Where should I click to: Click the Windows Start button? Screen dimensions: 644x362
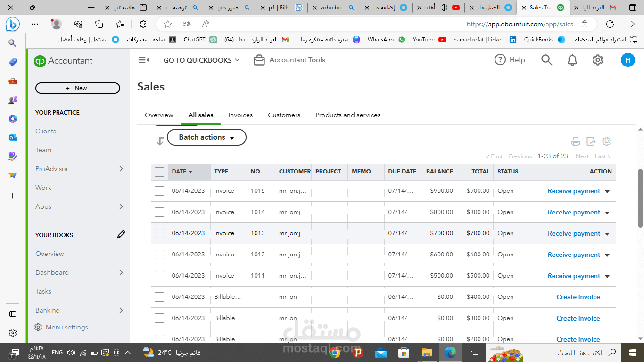tap(632, 352)
